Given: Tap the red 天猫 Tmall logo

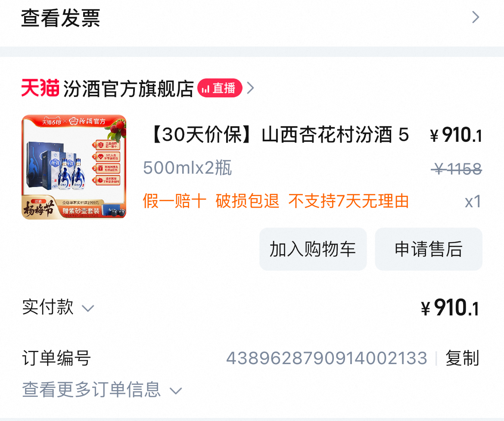Looking at the screenshot, I should (40, 88).
